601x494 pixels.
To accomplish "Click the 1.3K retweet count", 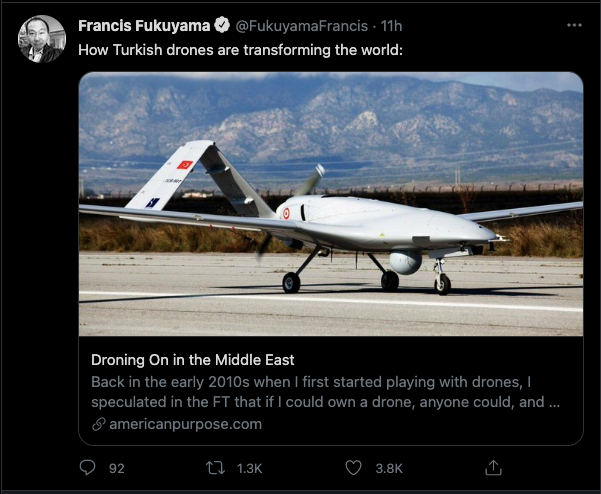I will click(251, 468).
